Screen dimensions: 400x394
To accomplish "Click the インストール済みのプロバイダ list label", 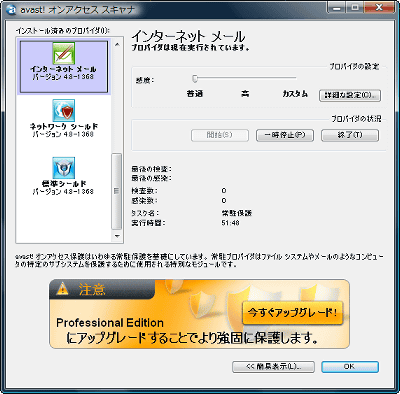I will coord(62,31).
